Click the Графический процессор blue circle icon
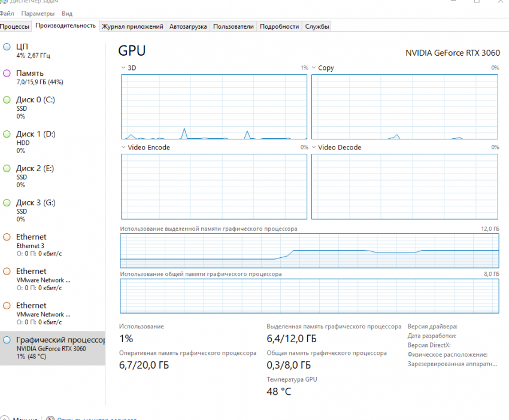Viewport: 509px width, 420px height. (x=7, y=340)
